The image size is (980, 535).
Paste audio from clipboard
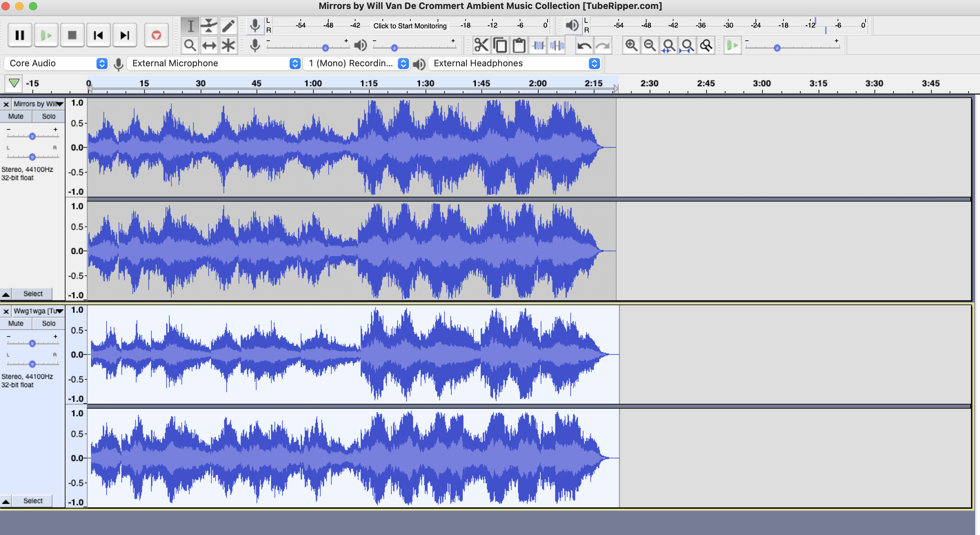[x=519, y=45]
